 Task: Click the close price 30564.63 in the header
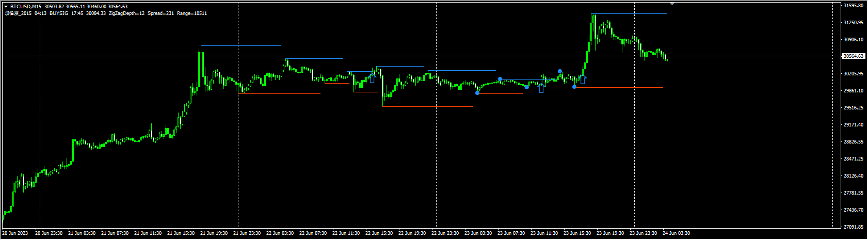coord(118,7)
